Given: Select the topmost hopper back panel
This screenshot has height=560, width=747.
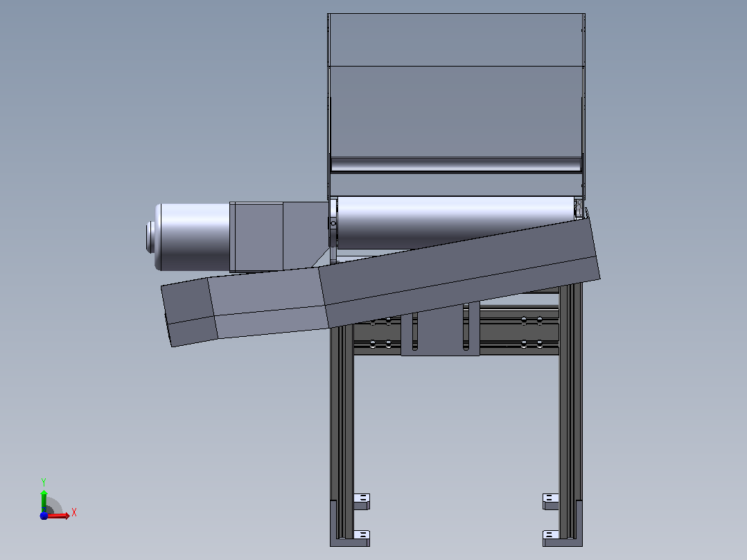Looking at the screenshot, I should (456, 40).
